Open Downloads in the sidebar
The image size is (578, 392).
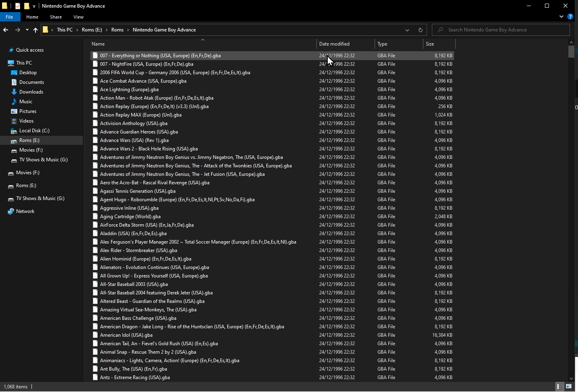[31, 92]
